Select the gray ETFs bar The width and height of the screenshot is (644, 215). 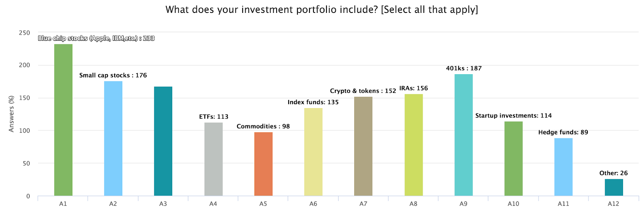click(213, 159)
